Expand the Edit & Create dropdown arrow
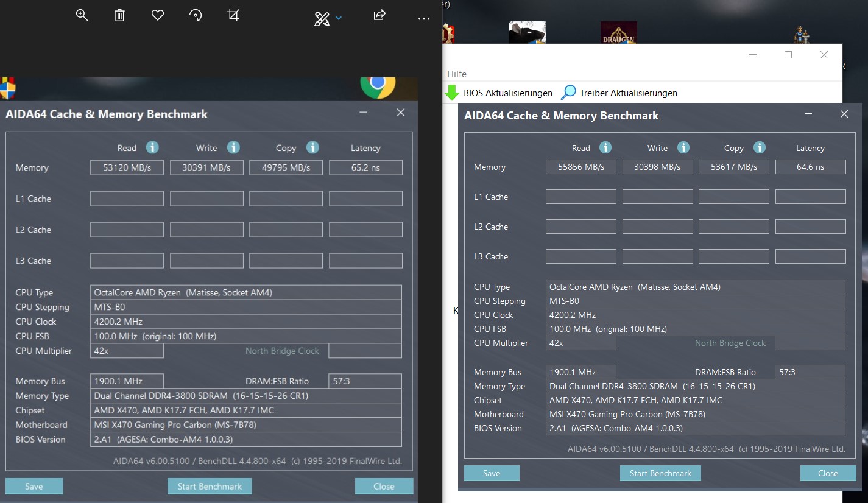 coord(339,19)
